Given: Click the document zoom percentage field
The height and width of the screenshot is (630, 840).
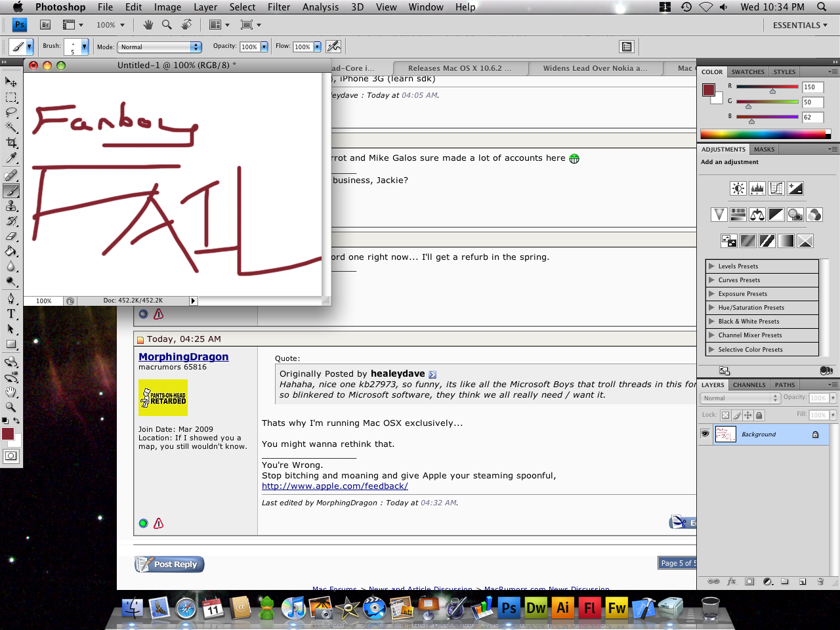Looking at the screenshot, I should [x=43, y=301].
